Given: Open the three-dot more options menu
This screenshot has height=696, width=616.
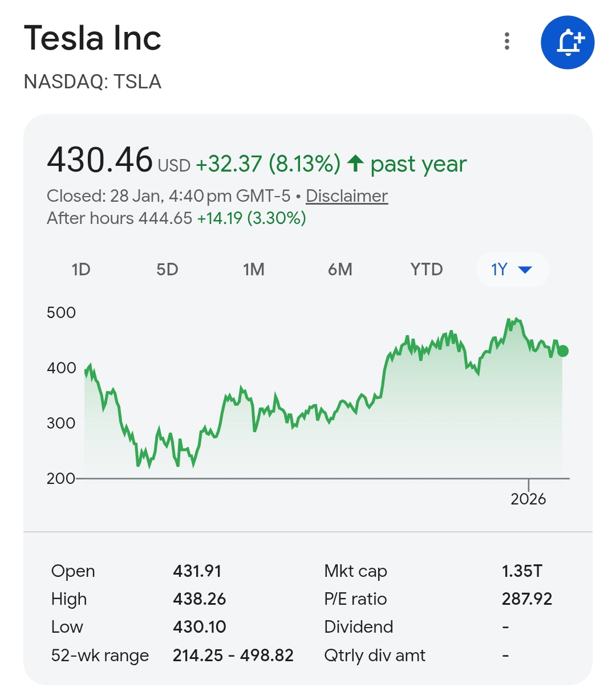Looking at the screenshot, I should click(x=507, y=42).
